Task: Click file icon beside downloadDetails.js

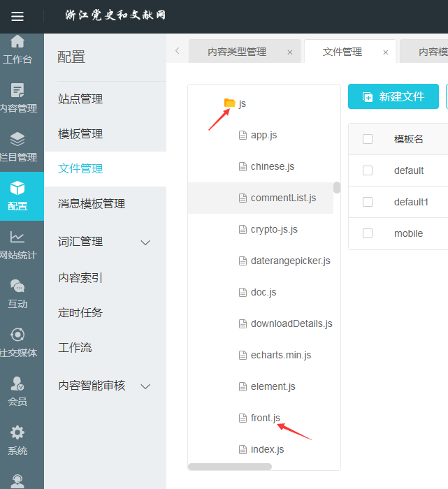Action: click(x=243, y=323)
